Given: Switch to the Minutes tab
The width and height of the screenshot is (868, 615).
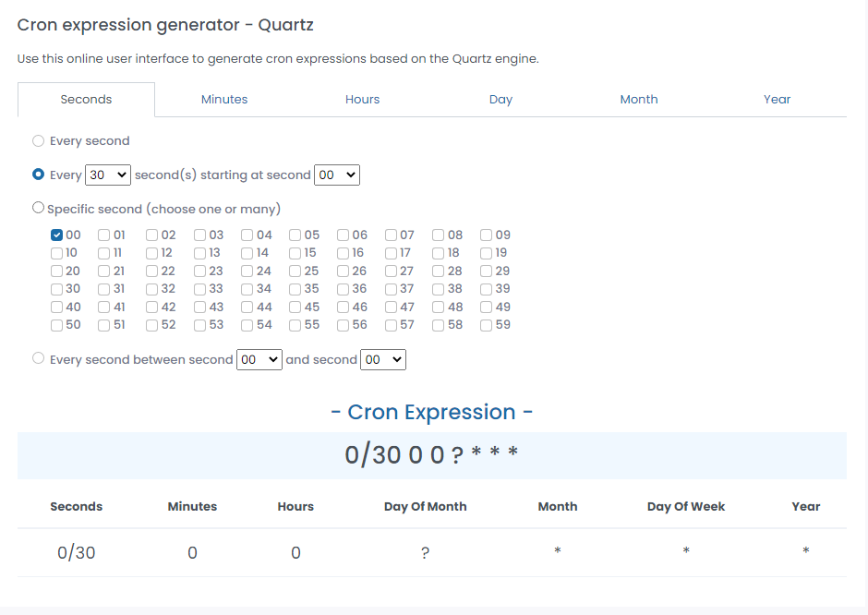Looking at the screenshot, I should click(224, 100).
